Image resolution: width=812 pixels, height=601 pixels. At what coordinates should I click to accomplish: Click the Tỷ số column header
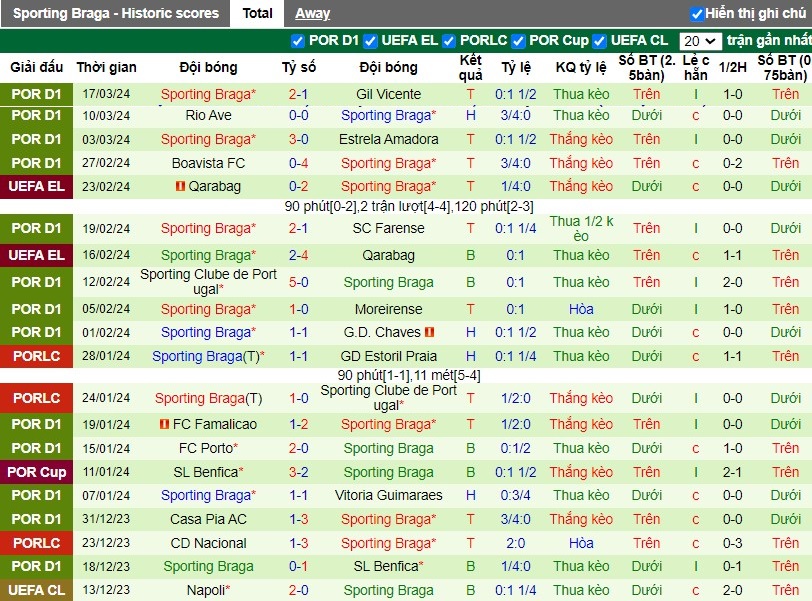click(x=299, y=67)
